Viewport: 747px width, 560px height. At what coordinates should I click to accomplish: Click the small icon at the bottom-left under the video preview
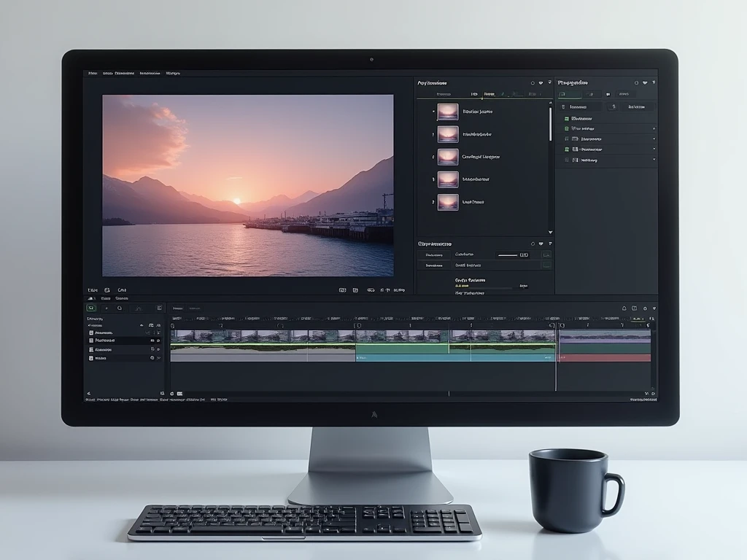point(107,290)
